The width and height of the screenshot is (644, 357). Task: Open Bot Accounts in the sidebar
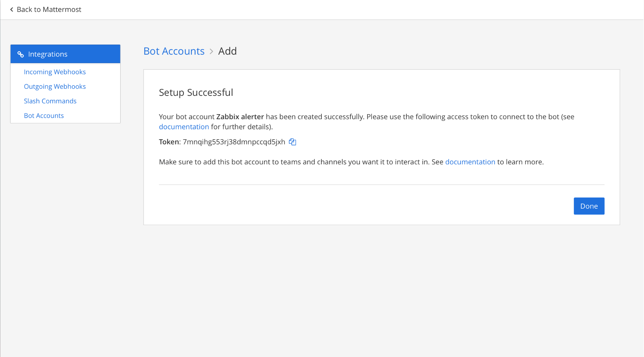(44, 115)
